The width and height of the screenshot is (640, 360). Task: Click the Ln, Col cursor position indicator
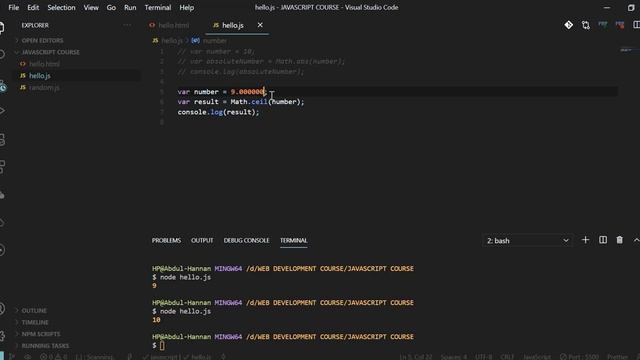click(x=415, y=357)
